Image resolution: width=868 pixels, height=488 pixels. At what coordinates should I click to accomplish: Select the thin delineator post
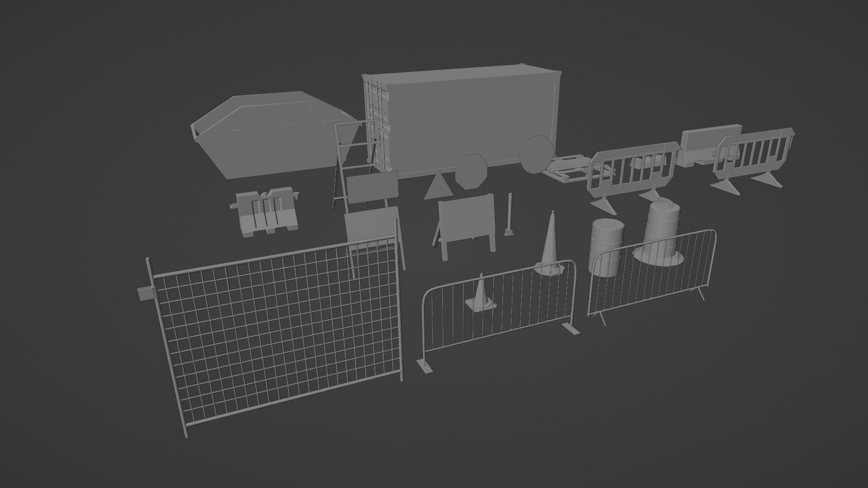point(510,215)
